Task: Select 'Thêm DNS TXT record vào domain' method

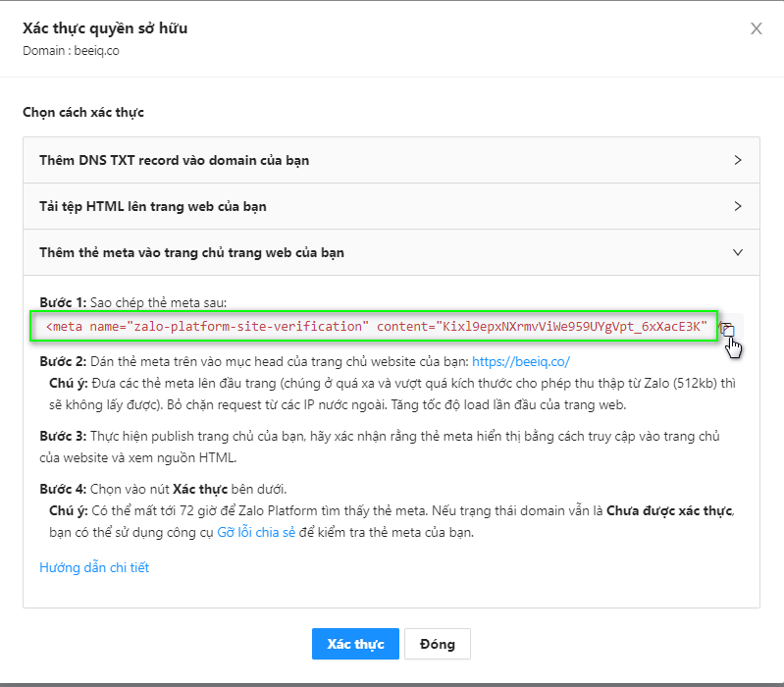Action: pos(174,160)
